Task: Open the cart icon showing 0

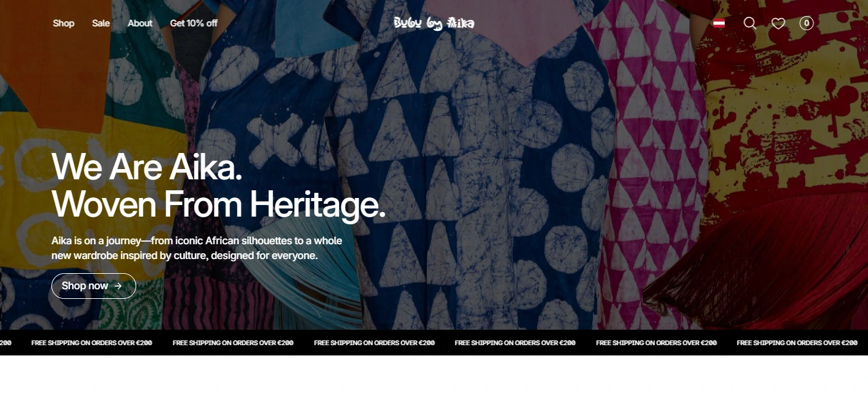Action: 806,23
